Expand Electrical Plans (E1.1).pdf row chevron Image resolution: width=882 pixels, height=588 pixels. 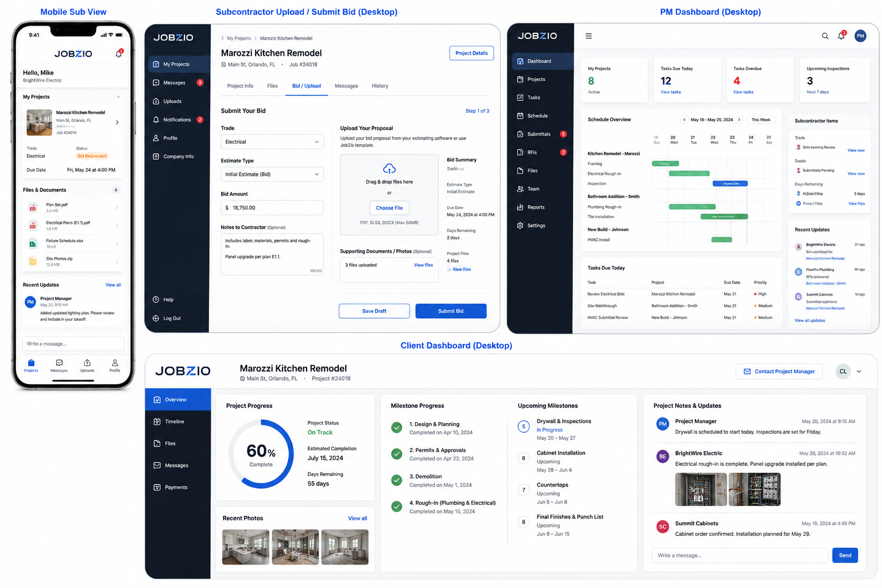tap(117, 226)
